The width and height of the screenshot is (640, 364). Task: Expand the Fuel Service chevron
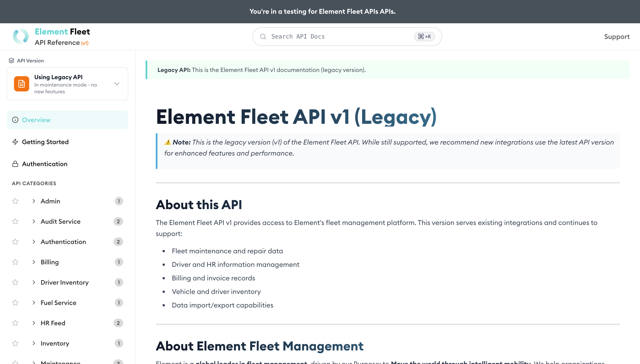pos(34,303)
